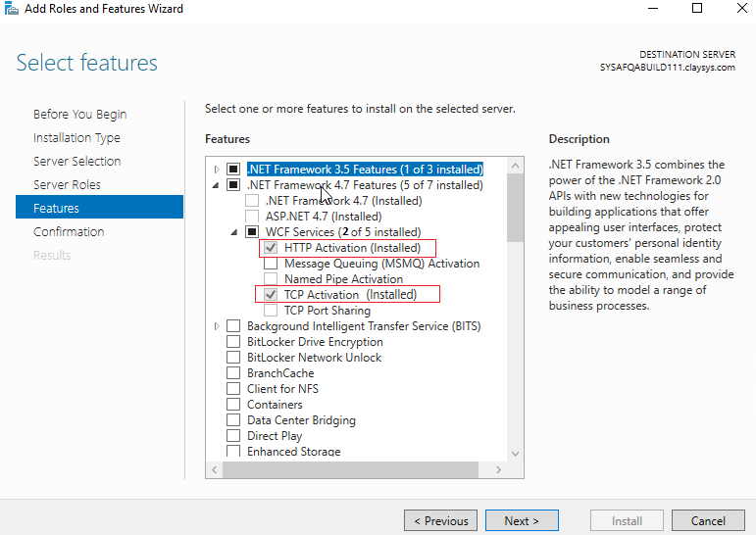
Task: Click the horizontal scroll left arrow
Action: pyautogui.click(x=215, y=469)
